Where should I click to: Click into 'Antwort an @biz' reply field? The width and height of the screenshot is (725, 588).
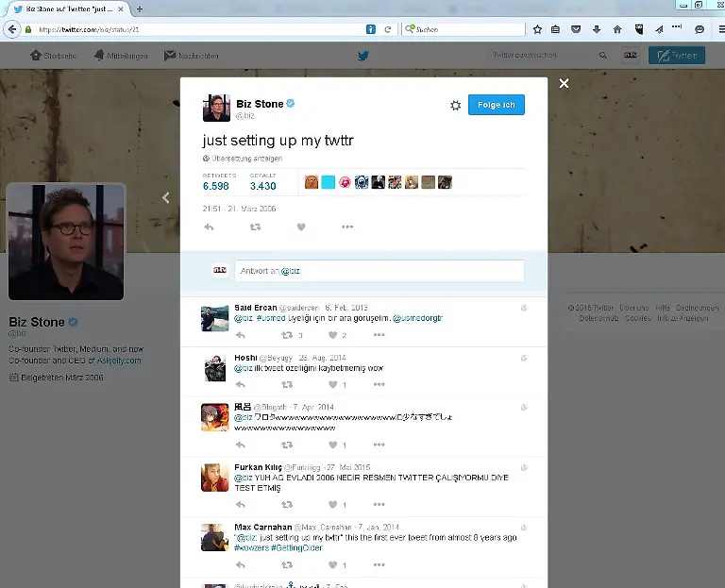(x=379, y=271)
